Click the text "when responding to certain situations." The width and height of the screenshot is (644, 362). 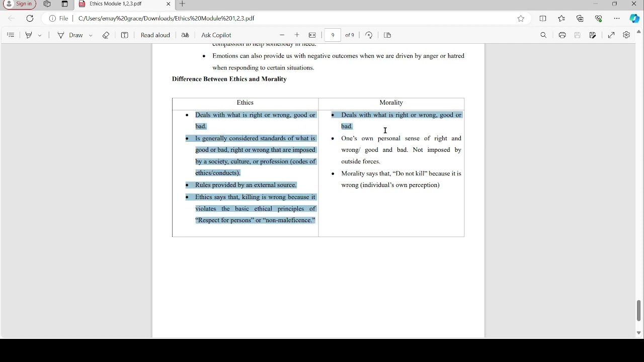pos(263,68)
